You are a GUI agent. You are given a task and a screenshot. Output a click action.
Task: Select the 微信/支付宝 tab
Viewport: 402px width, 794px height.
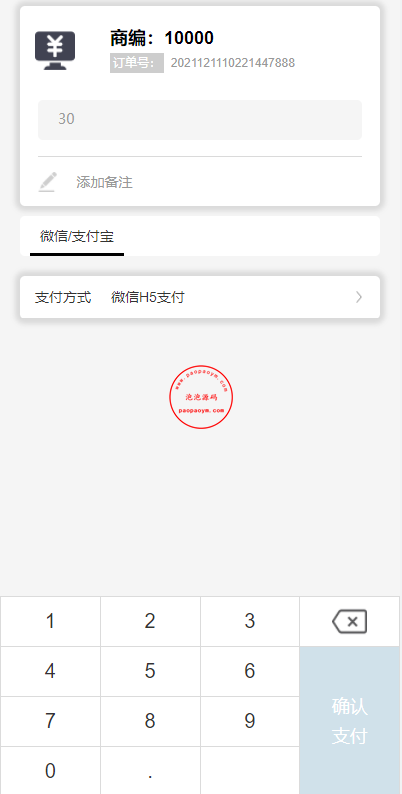(77, 236)
